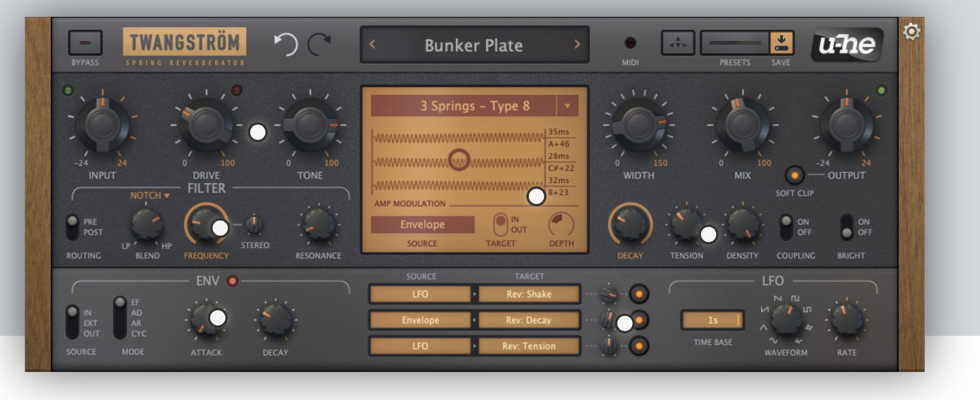Flip the Coupling On/Off switch
Viewport: 980px width, 400px height.
point(786,227)
